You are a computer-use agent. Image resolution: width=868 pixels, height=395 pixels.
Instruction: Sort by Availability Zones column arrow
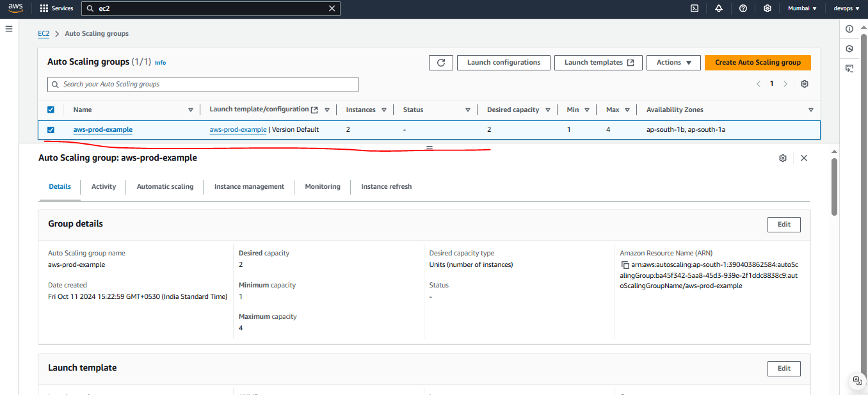(811, 110)
